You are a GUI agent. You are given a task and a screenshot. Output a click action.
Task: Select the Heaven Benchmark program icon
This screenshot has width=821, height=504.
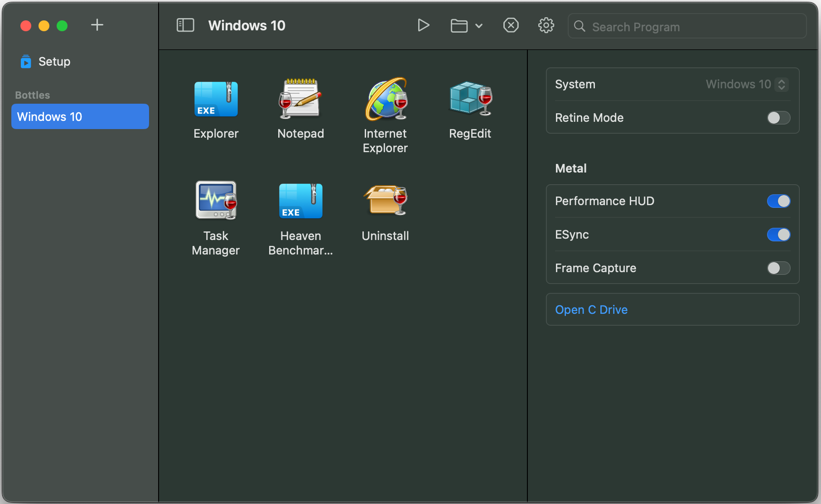pos(300,201)
